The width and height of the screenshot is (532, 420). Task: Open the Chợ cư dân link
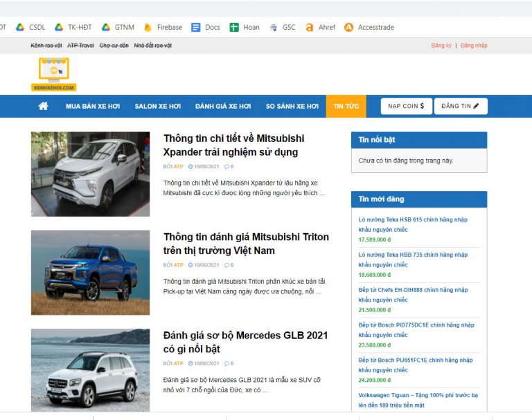(114, 46)
